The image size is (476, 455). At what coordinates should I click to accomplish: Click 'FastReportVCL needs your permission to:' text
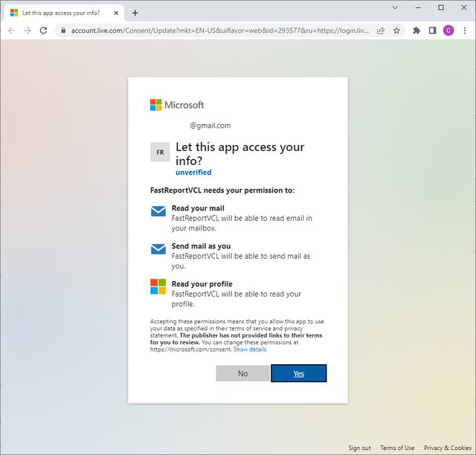click(x=222, y=190)
